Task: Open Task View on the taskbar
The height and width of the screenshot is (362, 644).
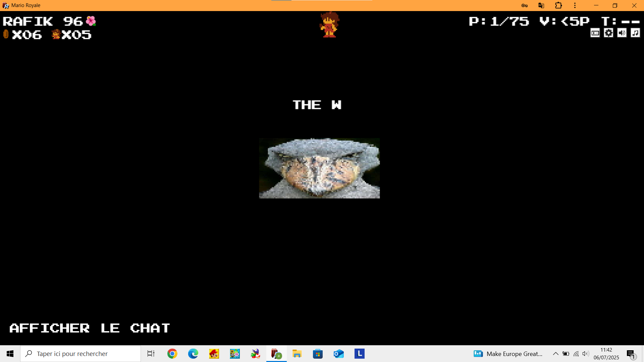Action: [x=151, y=354]
